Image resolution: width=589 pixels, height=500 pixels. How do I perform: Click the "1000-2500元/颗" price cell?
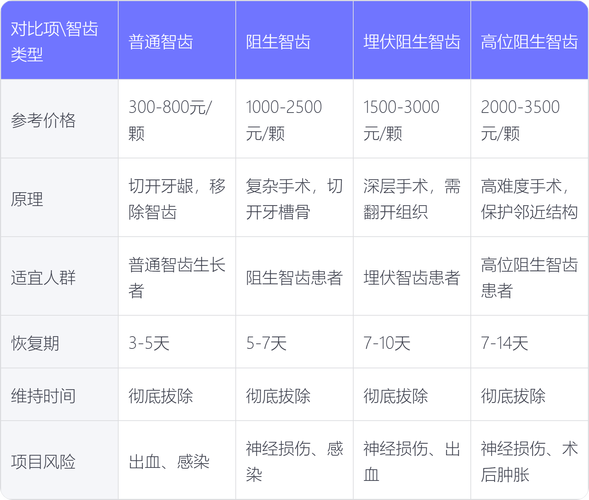click(x=294, y=119)
